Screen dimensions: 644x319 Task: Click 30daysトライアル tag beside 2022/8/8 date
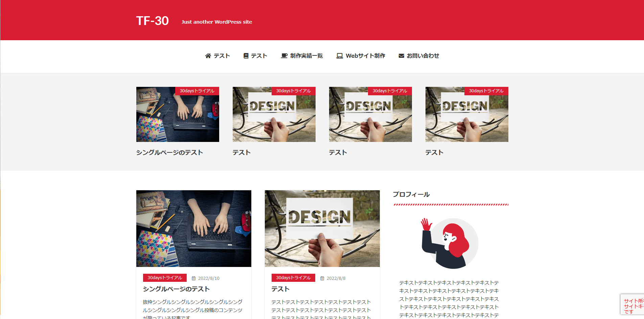[x=293, y=278]
